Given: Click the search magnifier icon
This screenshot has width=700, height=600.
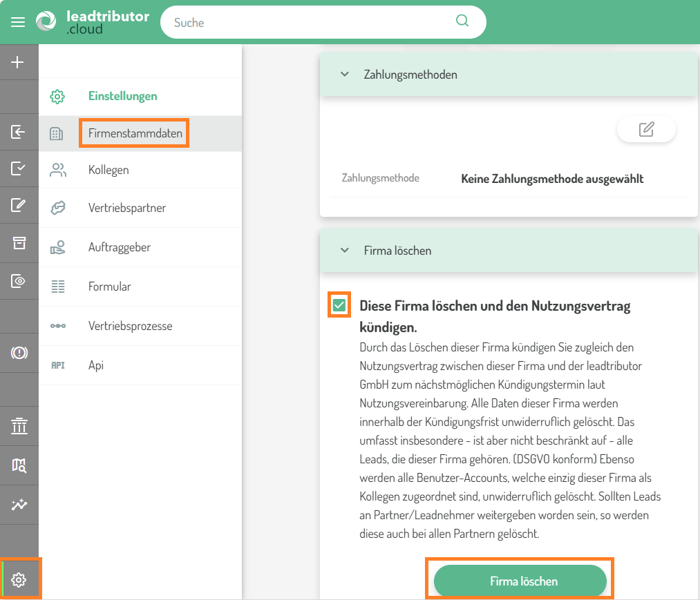Looking at the screenshot, I should coord(462,21).
